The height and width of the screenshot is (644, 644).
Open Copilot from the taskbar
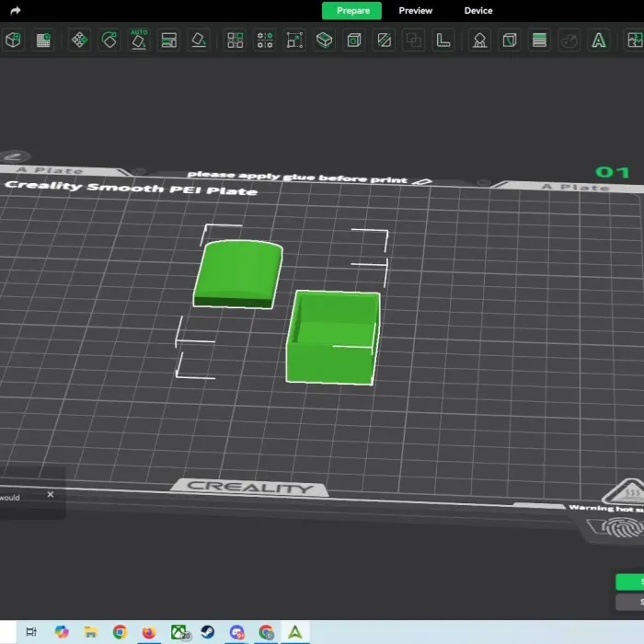pyautogui.click(x=62, y=632)
